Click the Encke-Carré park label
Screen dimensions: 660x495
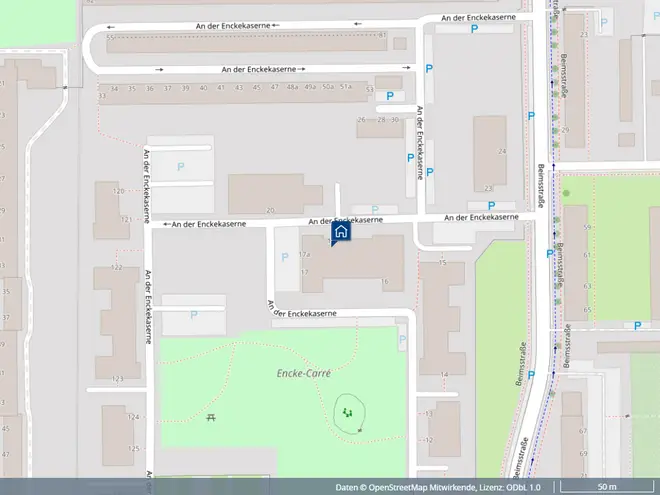point(304,373)
